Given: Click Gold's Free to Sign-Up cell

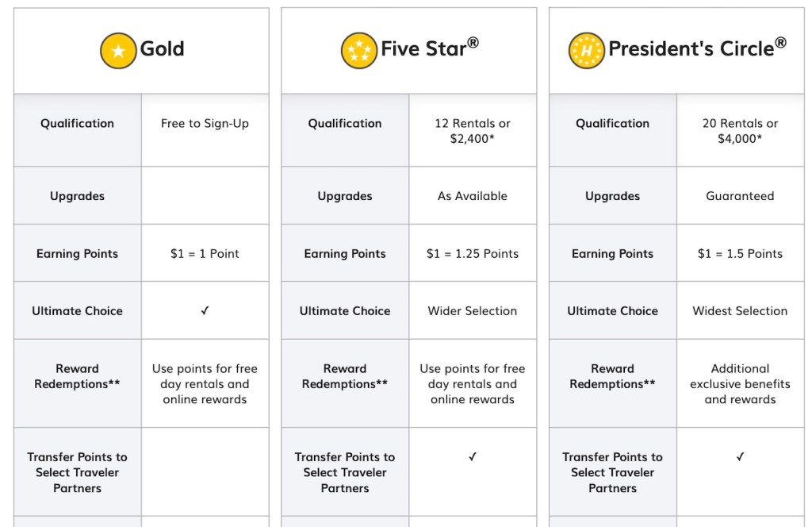Looking at the screenshot, I should 205,124.
